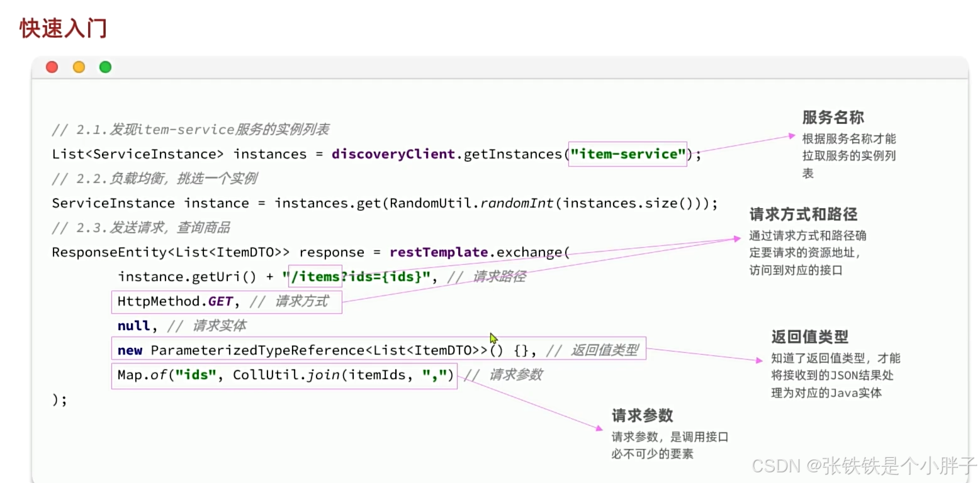The image size is (980, 483).
Task: Click the "item-service" string in getInstances call
Action: [x=628, y=154]
